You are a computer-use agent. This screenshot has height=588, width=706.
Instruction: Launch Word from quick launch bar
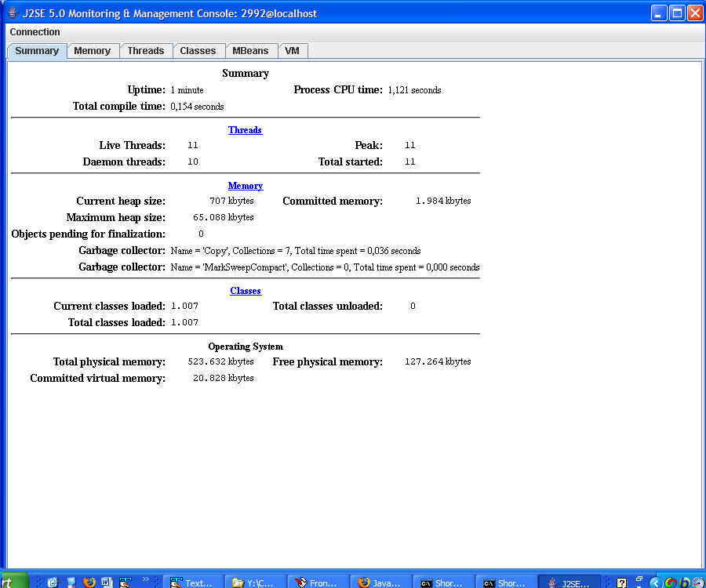107,583
